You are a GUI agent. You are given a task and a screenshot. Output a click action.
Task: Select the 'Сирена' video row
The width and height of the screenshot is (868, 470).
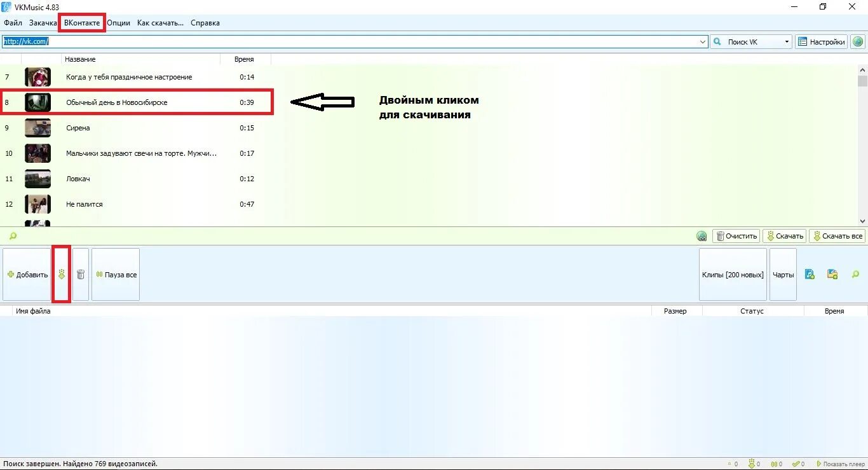[136, 128]
